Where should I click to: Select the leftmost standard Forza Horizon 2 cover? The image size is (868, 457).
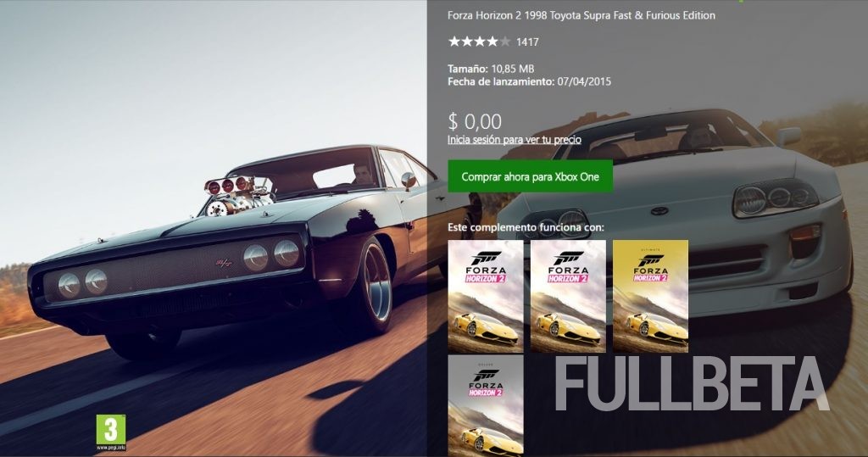click(x=486, y=296)
